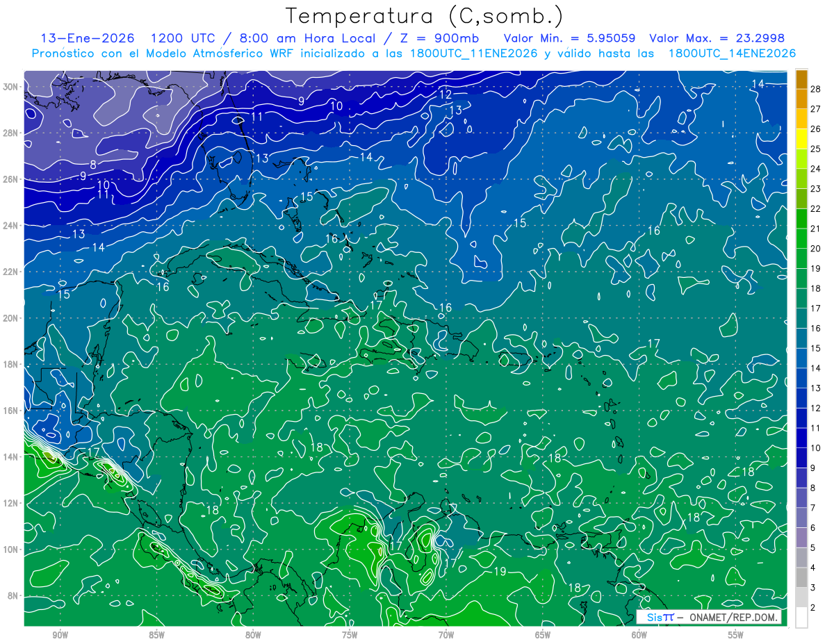Click the "Valor Min. = 5.95059" value
Viewport: 834px width, 644px height.
[x=569, y=38]
